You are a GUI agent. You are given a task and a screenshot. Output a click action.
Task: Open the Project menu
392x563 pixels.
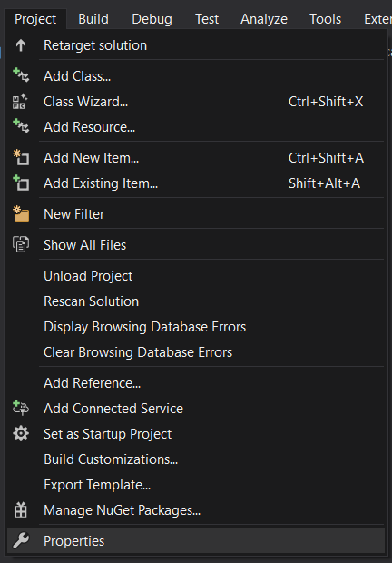35,19
